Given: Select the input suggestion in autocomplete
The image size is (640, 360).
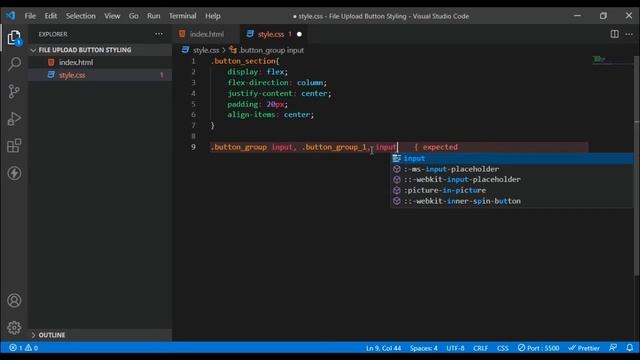Looking at the screenshot, I should (x=512, y=158).
